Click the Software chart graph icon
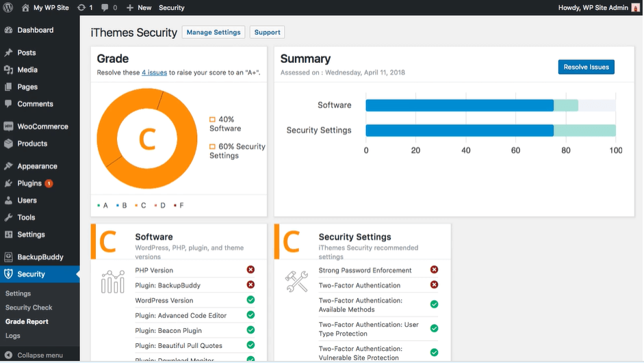This screenshot has width=644, height=363. (x=112, y=282)
